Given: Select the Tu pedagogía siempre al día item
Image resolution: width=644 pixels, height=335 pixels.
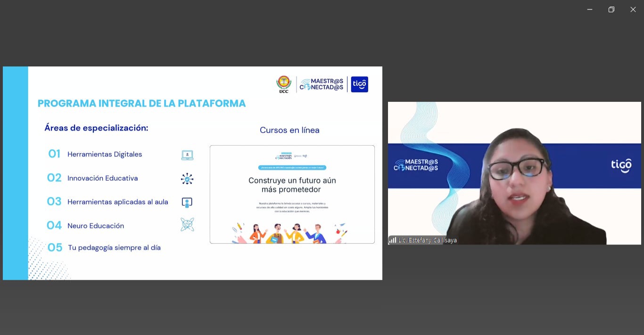Looking at the screenshot, I should [x=114, y=248].
